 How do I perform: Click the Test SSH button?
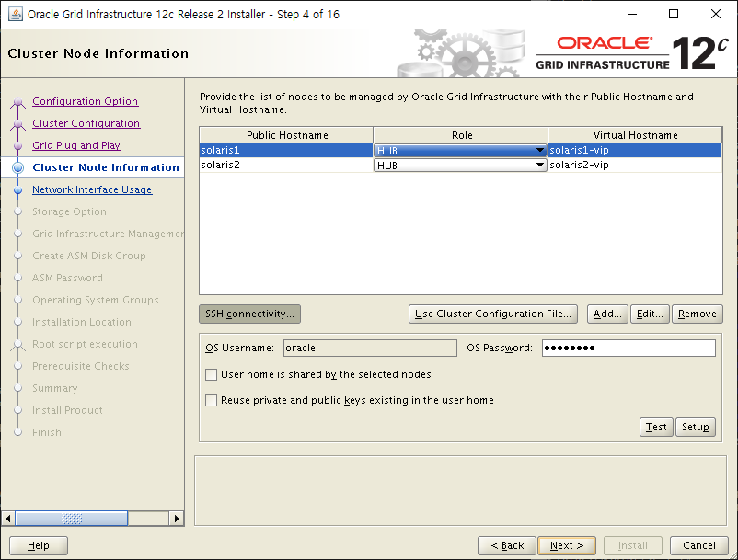(x=656, y=427)
